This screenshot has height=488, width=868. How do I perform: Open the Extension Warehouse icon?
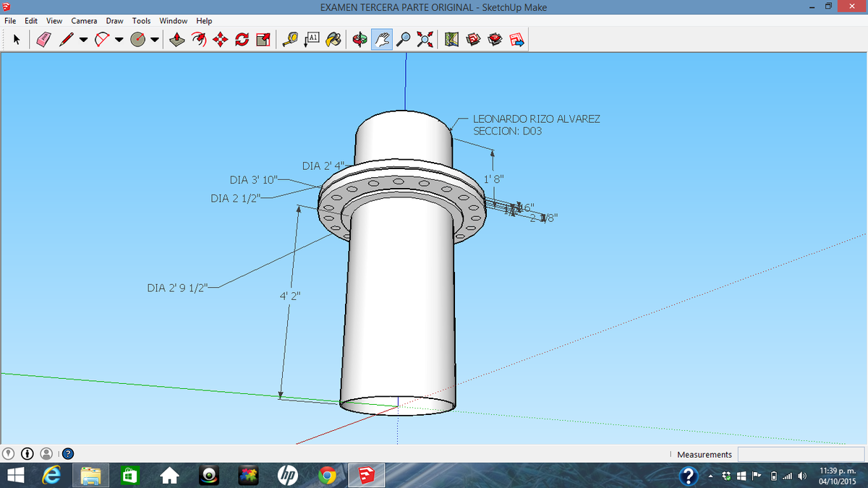tap(495, 40)
